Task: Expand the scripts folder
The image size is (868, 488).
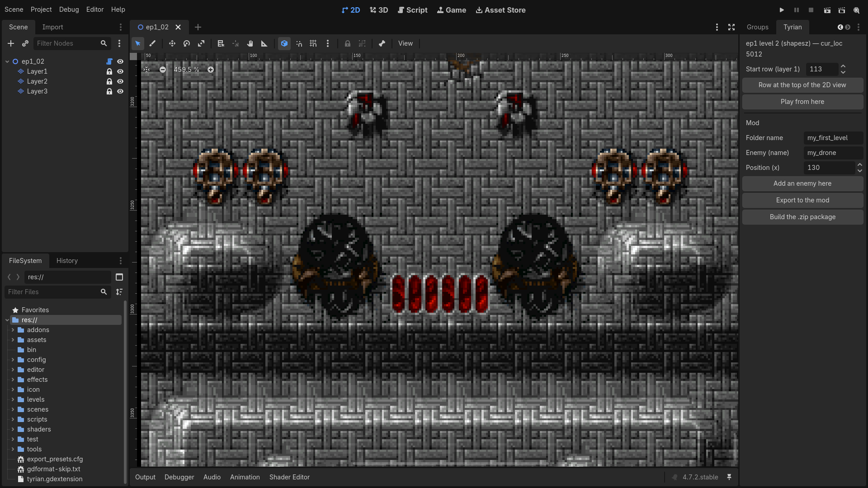Action: click(13, 419)
